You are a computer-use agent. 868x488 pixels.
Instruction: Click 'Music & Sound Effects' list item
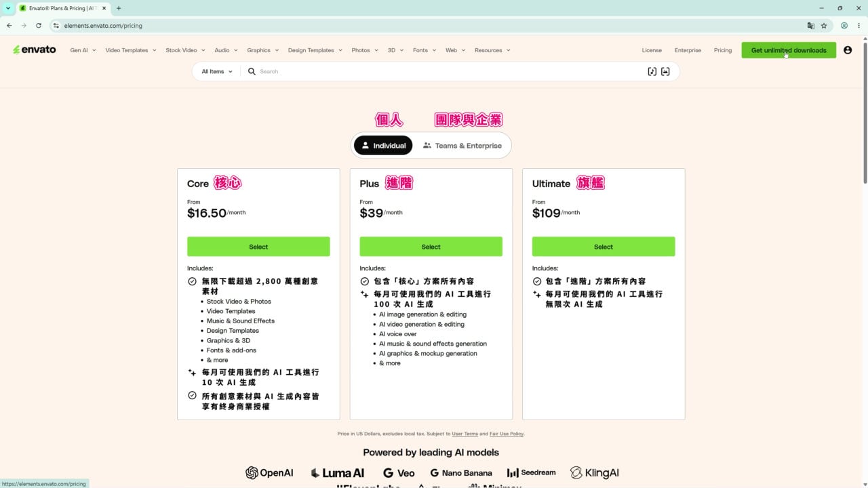(x=241, y=321)
